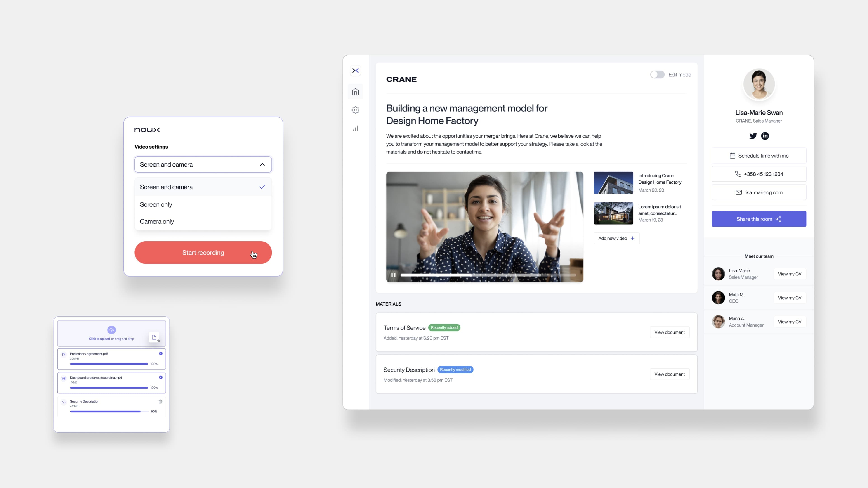Click the Dashboard prototype recording.mp4 progress bar
The height and width of the screenshot is (488, 868).
[109, 388]
